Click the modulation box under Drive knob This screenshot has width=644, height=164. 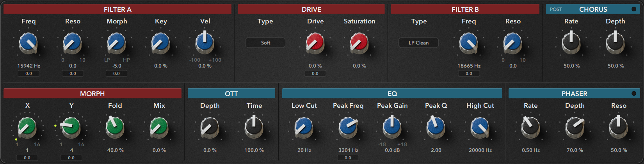(x=315, y=73)
